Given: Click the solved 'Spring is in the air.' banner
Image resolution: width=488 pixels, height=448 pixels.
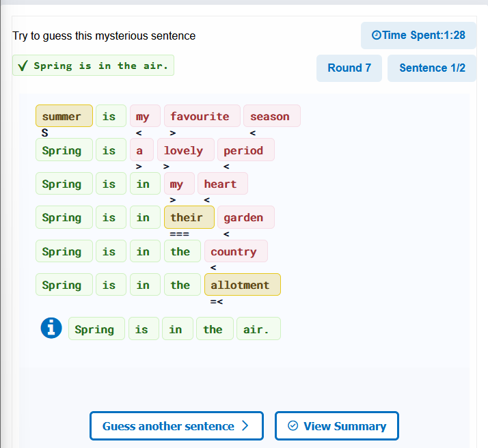Looking at the screenshot, I should pyautogui.click(x=93, y=66).
